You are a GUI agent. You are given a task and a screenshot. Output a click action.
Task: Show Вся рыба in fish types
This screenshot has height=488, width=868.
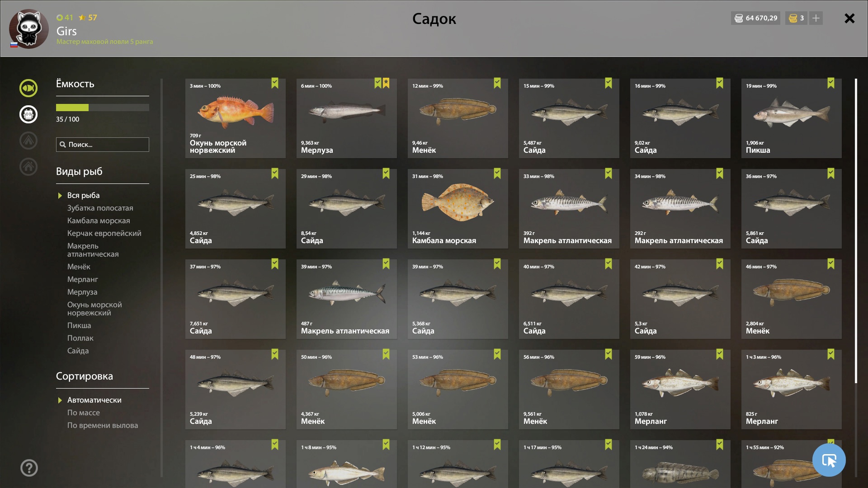click(x=84, y=195)
